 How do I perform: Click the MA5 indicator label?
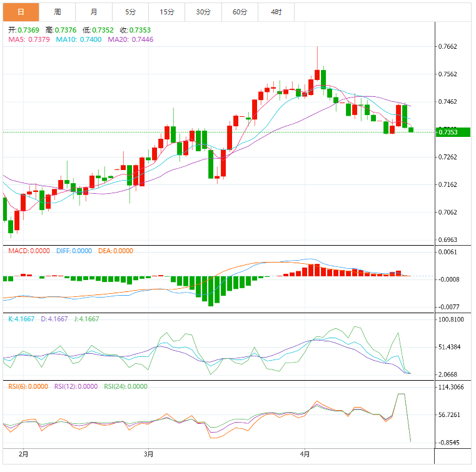29,39
